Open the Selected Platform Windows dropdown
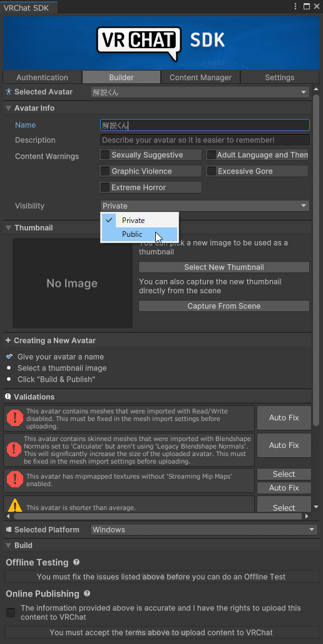Image resolution: width=323 pixels, height=644 pixels. (204, 530)
